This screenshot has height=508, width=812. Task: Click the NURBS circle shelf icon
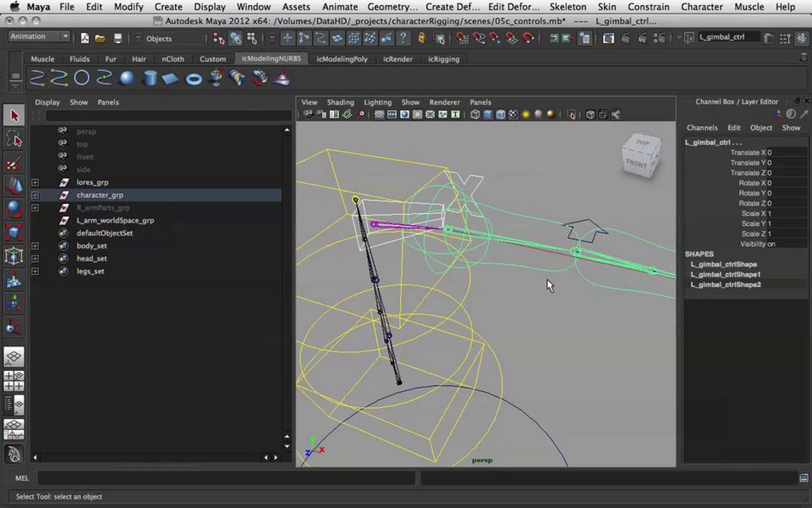(x=82, y=78)
